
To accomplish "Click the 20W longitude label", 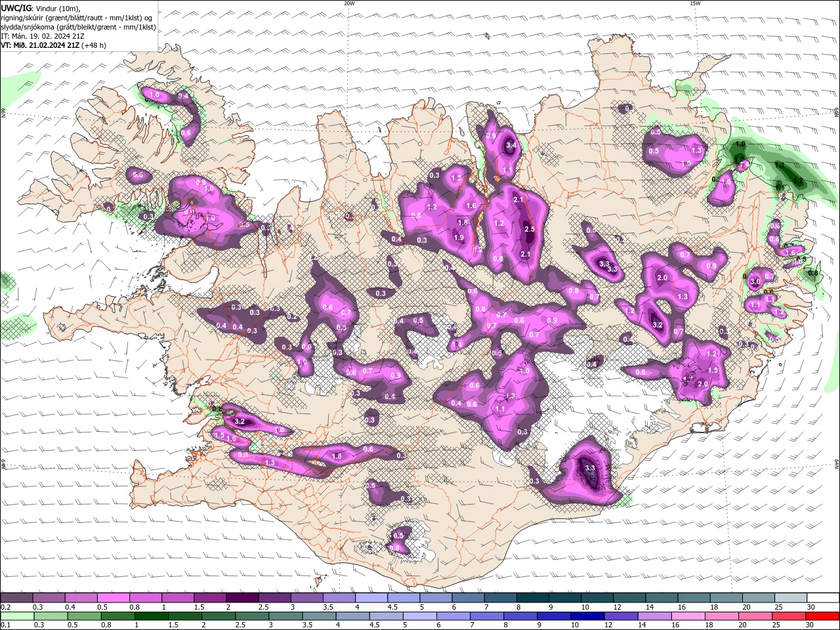I will pyautogui.click(x=349, y=3).
